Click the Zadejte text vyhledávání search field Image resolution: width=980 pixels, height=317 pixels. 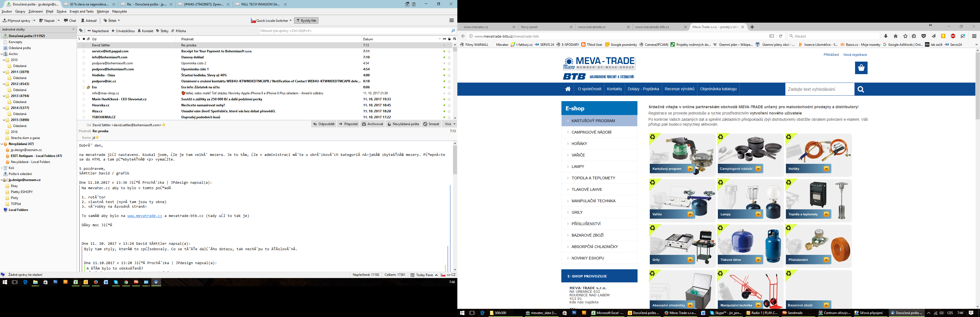tap(819, 89)
